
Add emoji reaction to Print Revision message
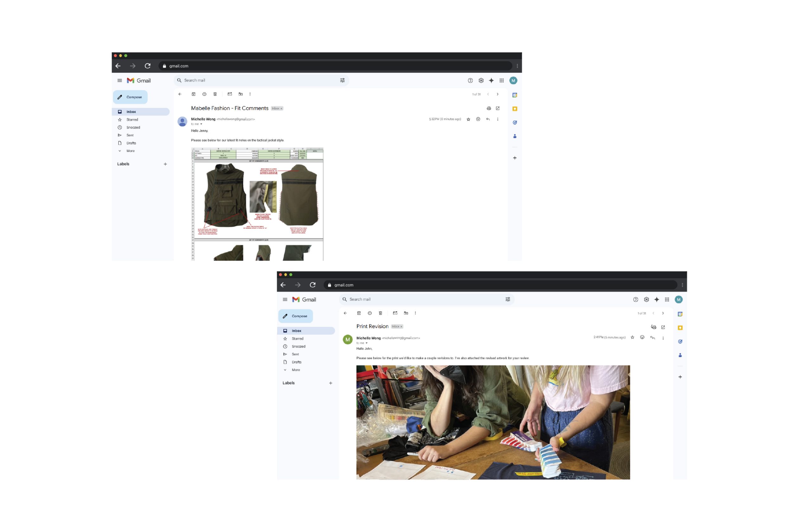click(642, 337)
